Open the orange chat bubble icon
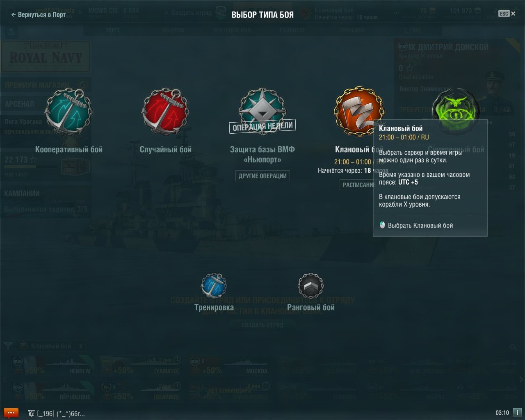The image size is (525, 420). coord(11,413)
